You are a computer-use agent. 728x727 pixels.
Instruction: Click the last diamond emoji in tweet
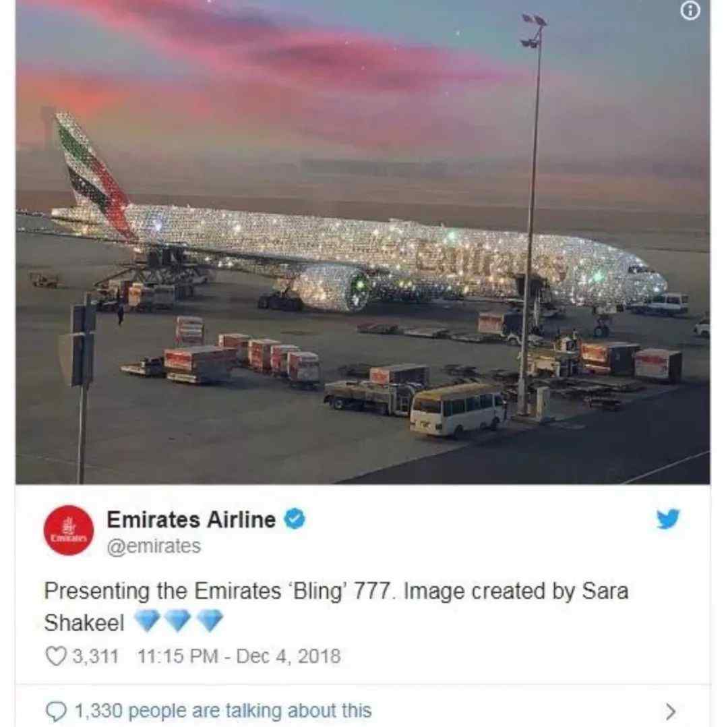[210, 621]
